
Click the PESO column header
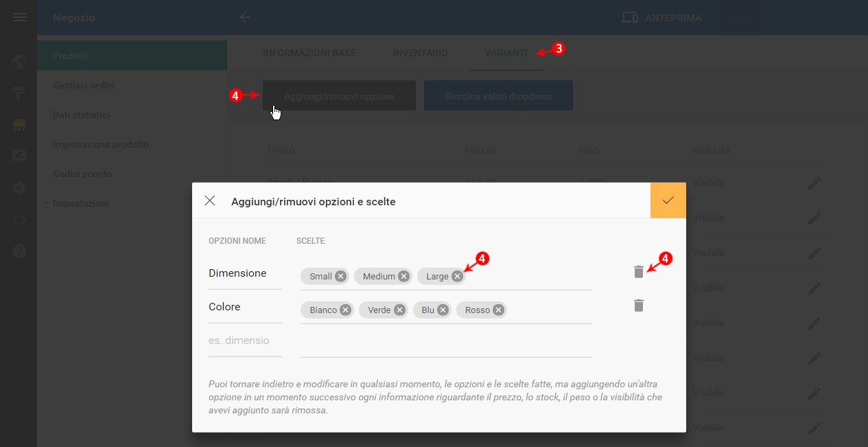click(589, 150)
